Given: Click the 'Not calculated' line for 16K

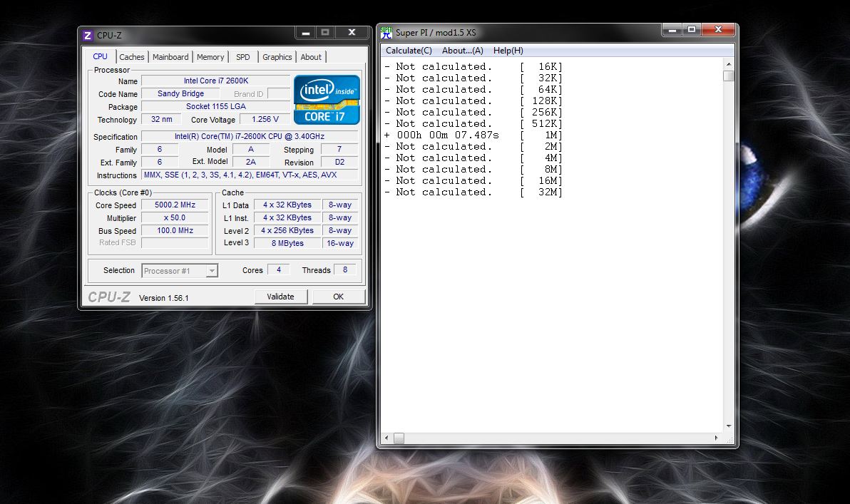Looking at the screenshot, I should pos(473,67).
